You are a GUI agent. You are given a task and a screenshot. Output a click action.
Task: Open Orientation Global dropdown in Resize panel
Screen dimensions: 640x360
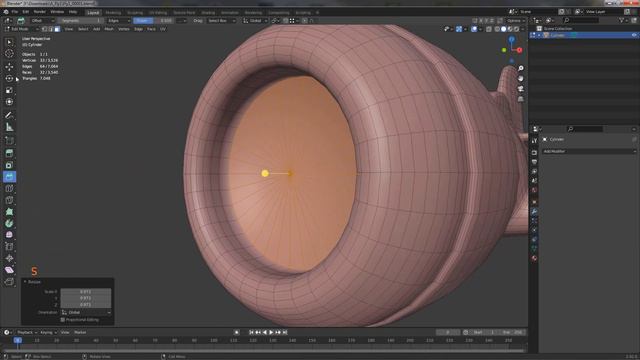coord(86,312)
